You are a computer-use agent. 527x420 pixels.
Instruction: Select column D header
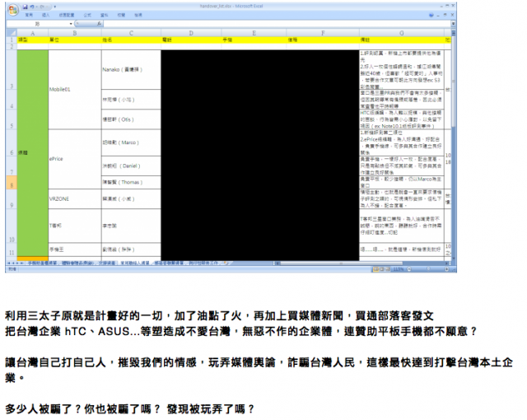191,33
